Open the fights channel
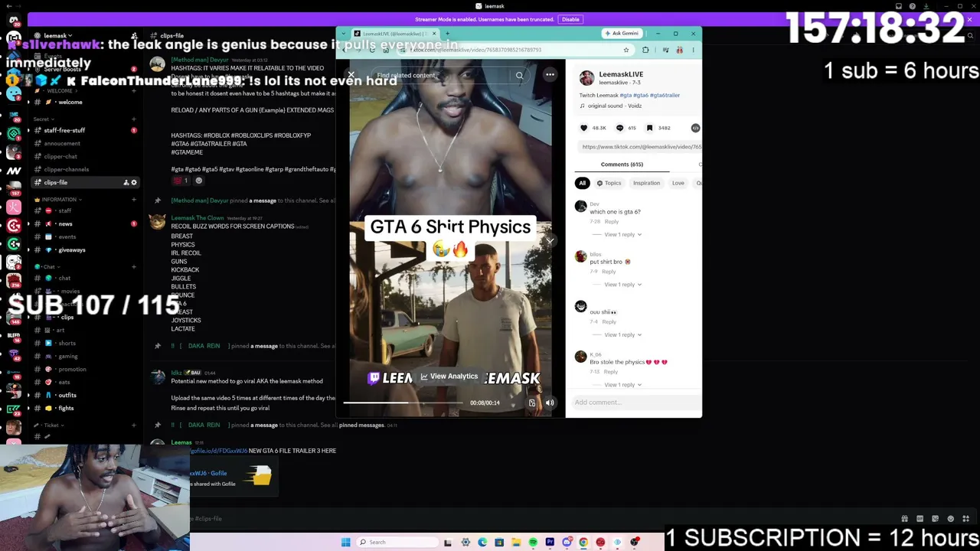The image size is (980, 551). 66,409
